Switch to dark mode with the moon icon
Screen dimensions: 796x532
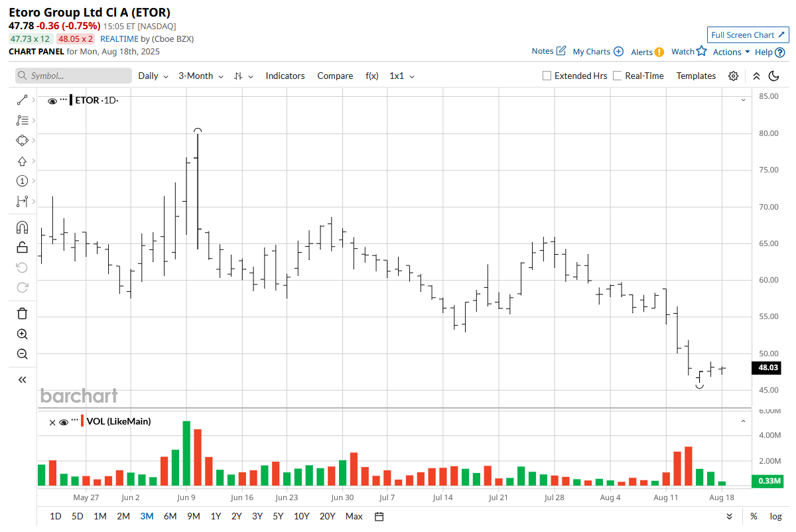[x=773, y=76]
